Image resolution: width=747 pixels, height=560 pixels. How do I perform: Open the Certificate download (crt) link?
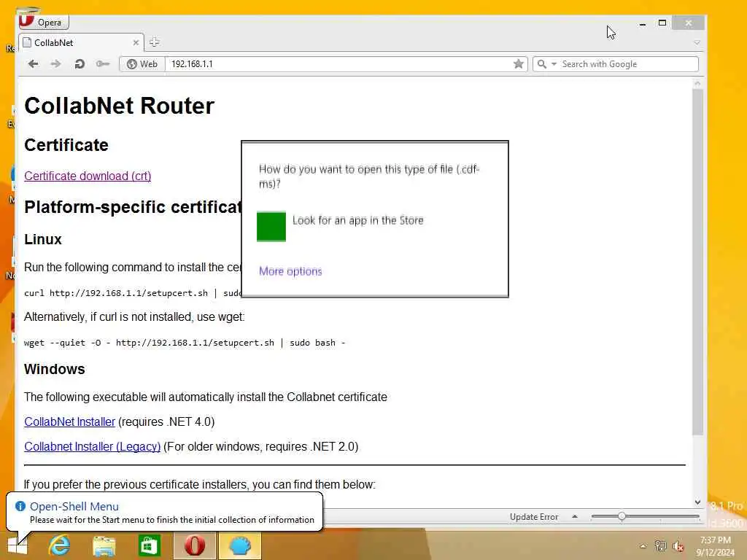pyautogui.click(x=88, y=176)
